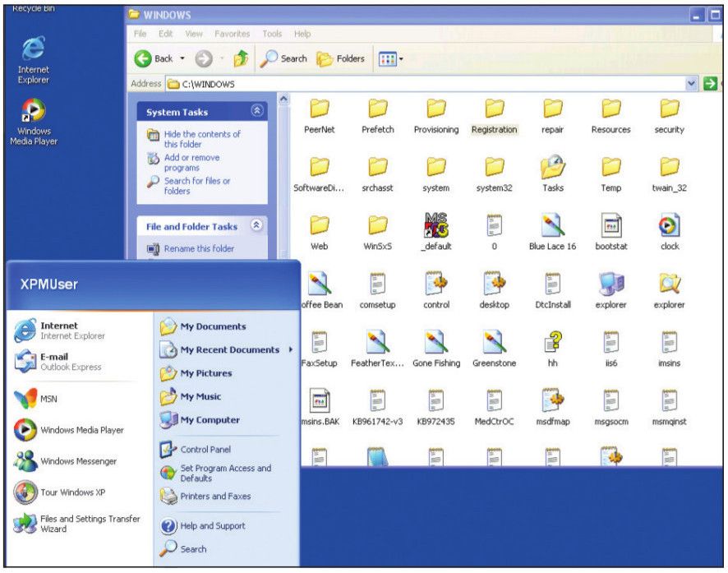Open the Favorites menu
Image resolution: width=728 pixels, height=573 pixels.
click(x=232, y=35)
